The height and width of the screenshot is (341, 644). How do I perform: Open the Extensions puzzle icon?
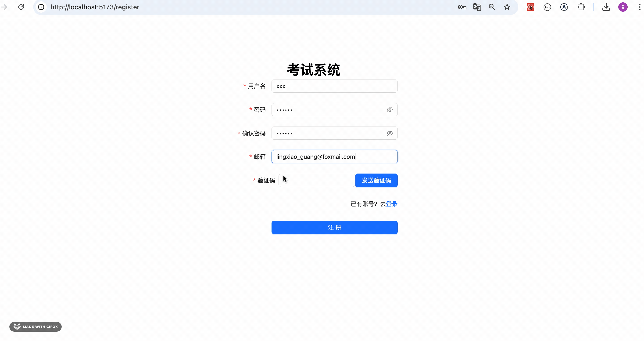tap(581, 7)
